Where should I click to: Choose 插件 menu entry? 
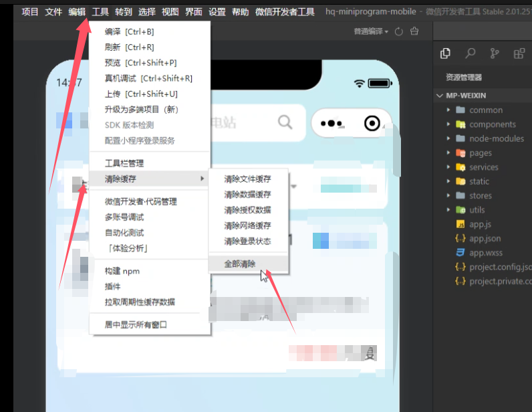point(150,287)
